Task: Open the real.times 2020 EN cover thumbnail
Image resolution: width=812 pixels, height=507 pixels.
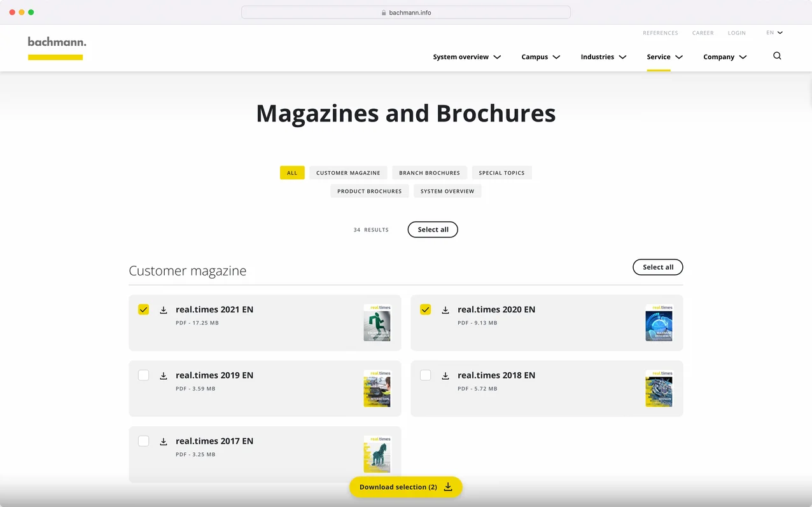Action: (659, 323)
